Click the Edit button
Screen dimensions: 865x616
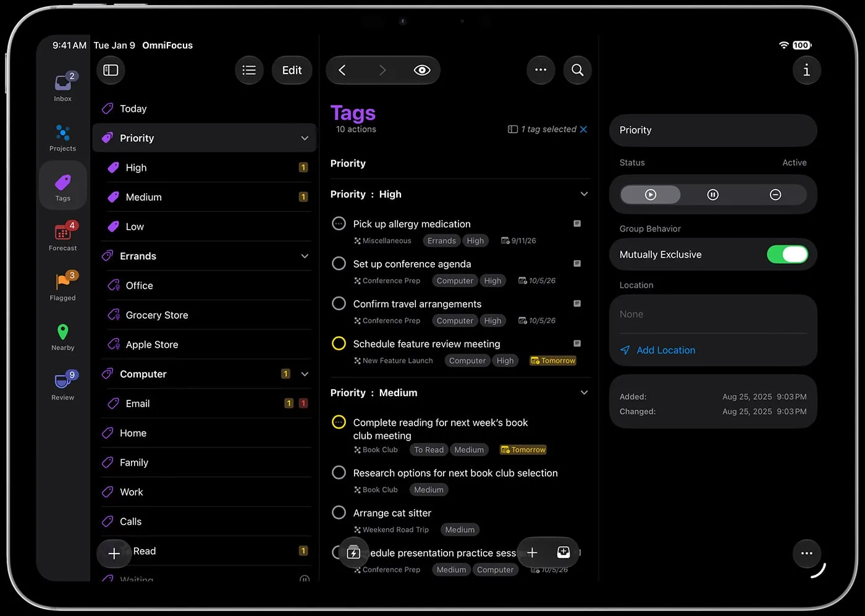292,70
